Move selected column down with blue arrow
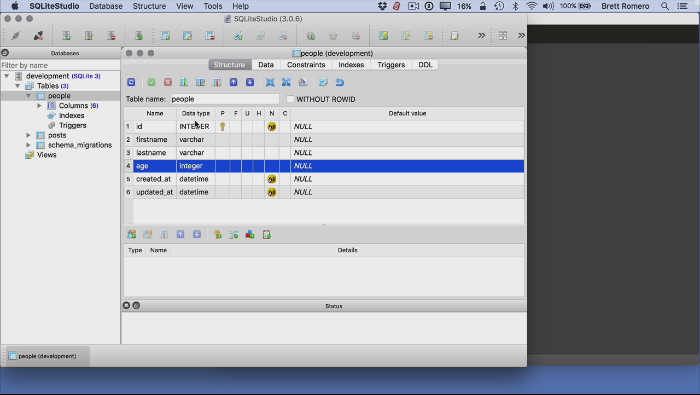700x395 pixels. 250,82
